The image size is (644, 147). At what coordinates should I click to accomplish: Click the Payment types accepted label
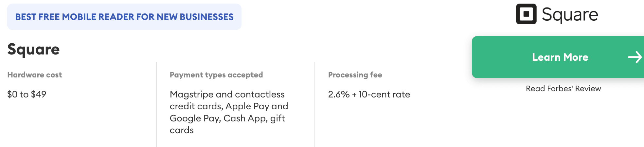click(216, 75)
